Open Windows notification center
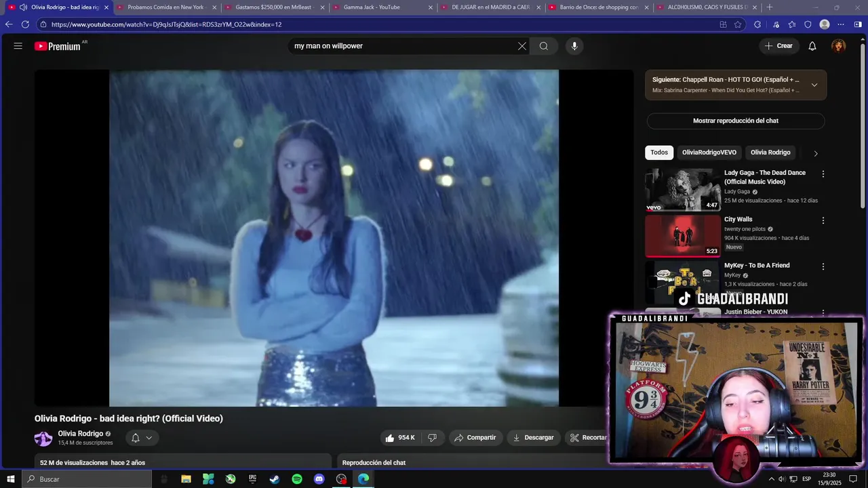The width and height of the screenshot is (868, 488). tap(853, 479)
